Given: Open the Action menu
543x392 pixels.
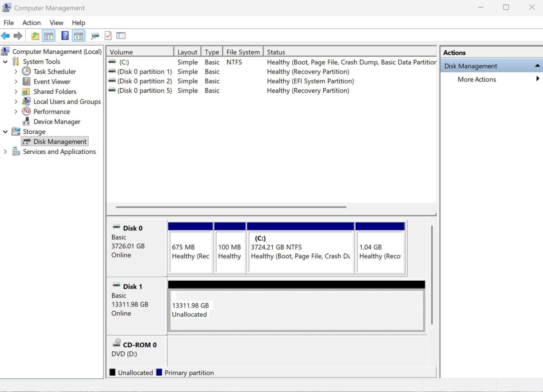Looking at the screenshot, I should (31, 23).
